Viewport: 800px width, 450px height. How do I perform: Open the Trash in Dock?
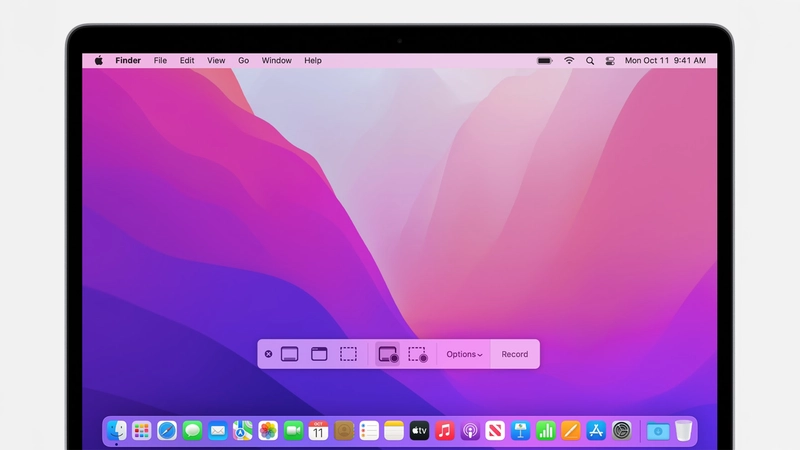[684, 431]
